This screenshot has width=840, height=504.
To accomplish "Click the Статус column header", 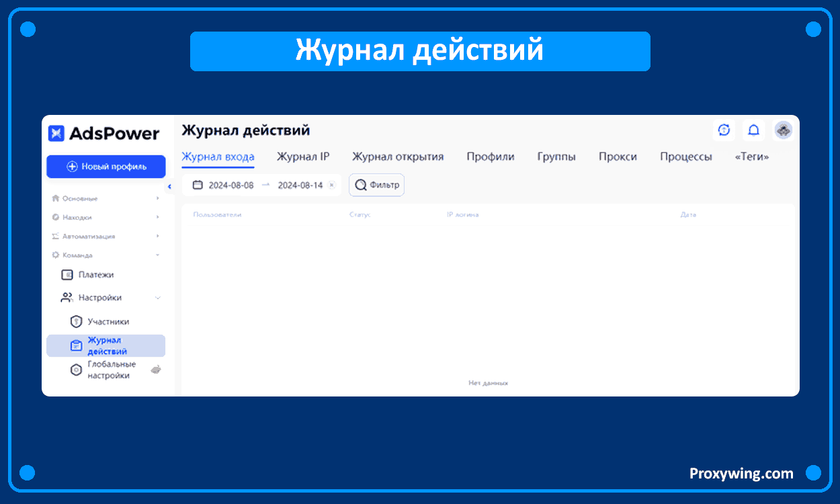I will tap(360, 215).
